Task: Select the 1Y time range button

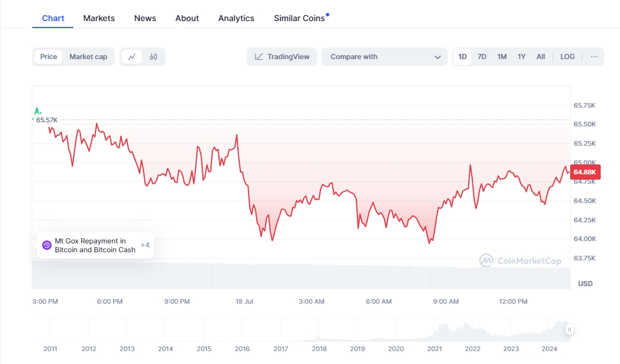Action: [522, 57]
